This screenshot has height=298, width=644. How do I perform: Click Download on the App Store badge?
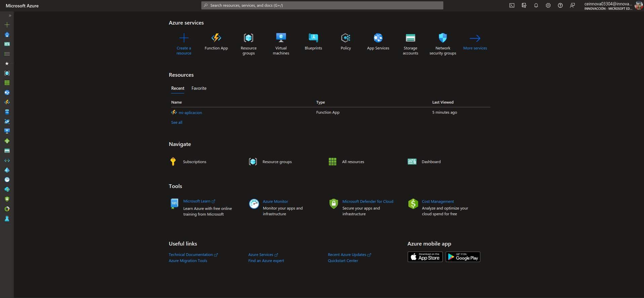click(x=425, y=257)
